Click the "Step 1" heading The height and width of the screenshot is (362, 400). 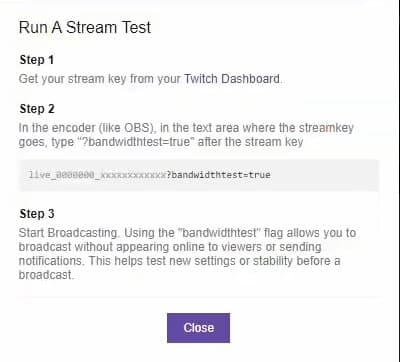point(37,60)
